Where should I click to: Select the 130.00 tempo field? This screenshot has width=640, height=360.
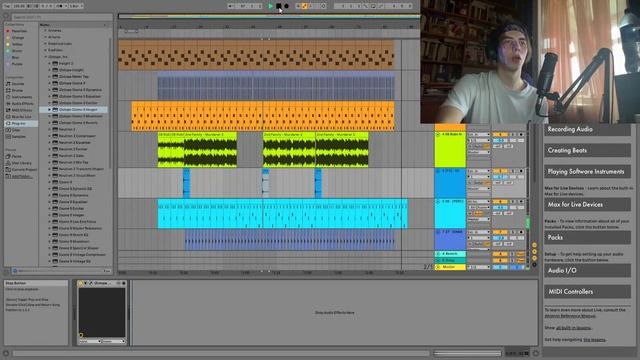19,6
